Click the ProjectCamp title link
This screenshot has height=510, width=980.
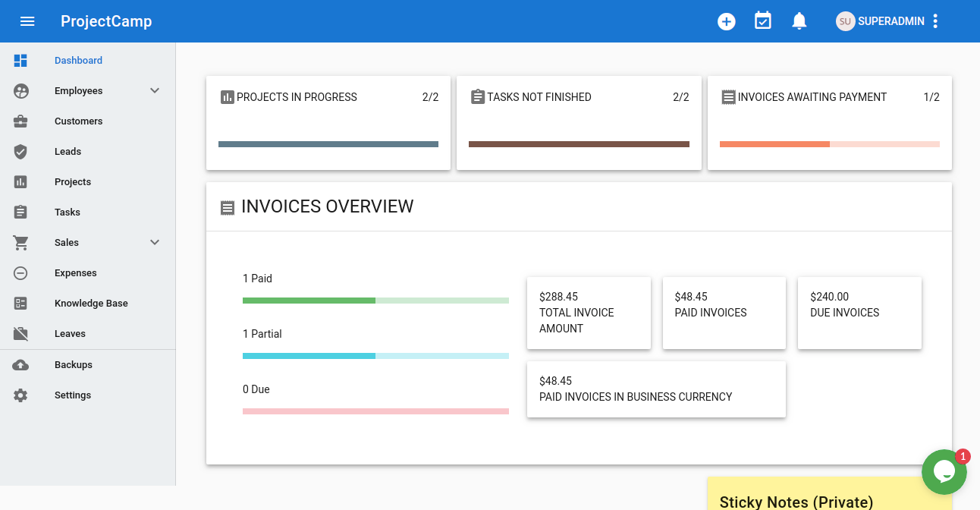106,21
